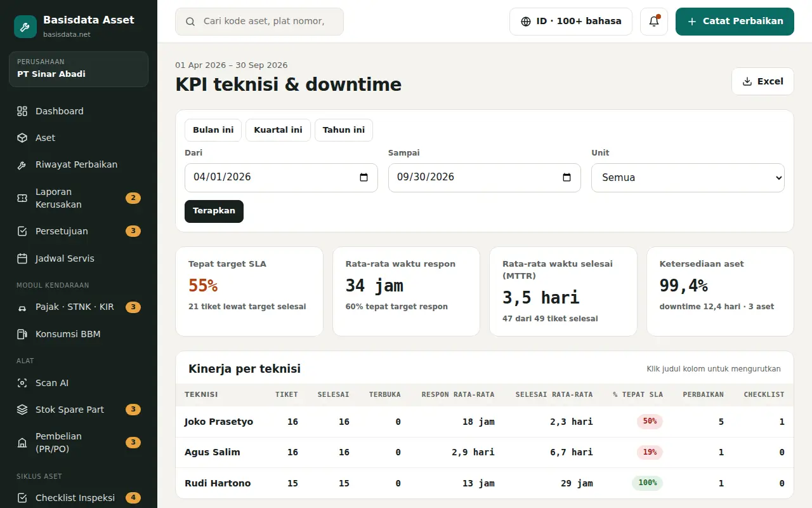Click the Basisdata Asset wrench logo
This screenshot has height=508, width=812.
[25, 27]
